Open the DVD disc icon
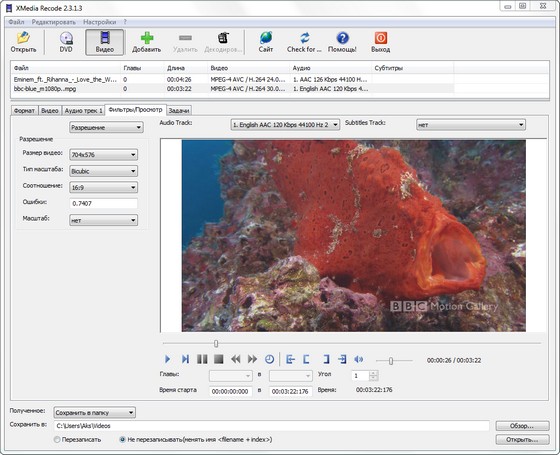 pos(66,38)
